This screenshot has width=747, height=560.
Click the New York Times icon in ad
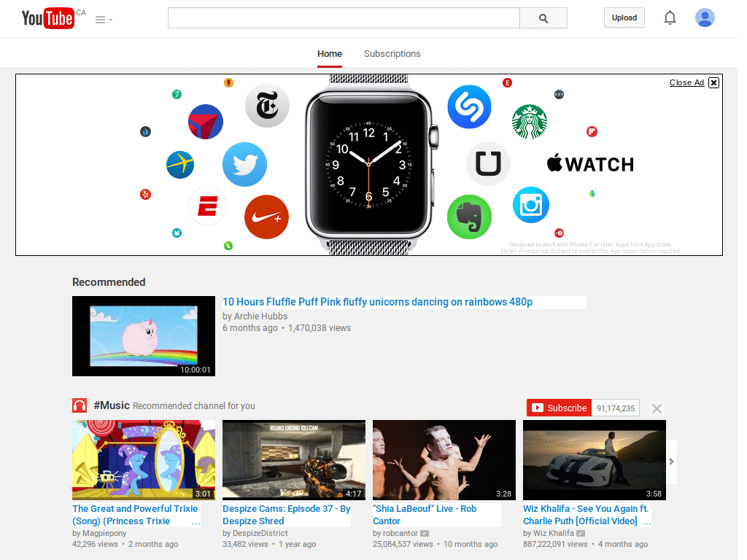click(267, 106)
